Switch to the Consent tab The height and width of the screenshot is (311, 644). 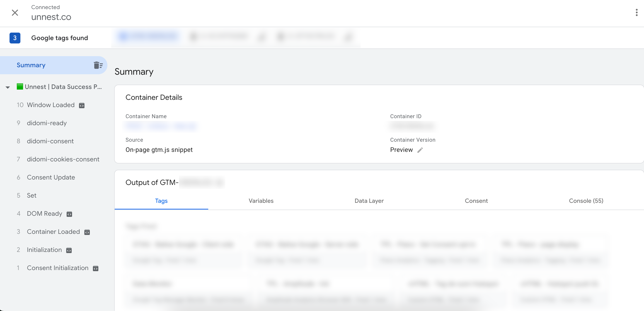pyautogui.click(x=476, y=201)
